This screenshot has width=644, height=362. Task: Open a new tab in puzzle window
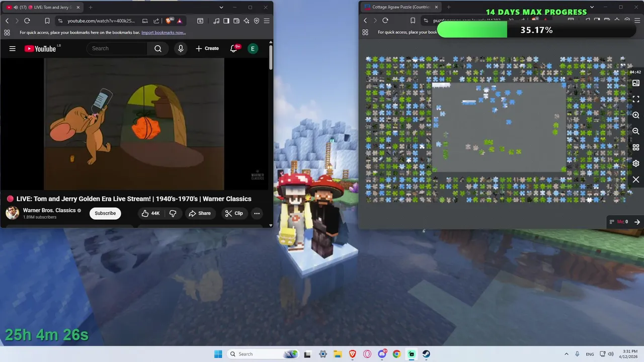tap(449, 7)
